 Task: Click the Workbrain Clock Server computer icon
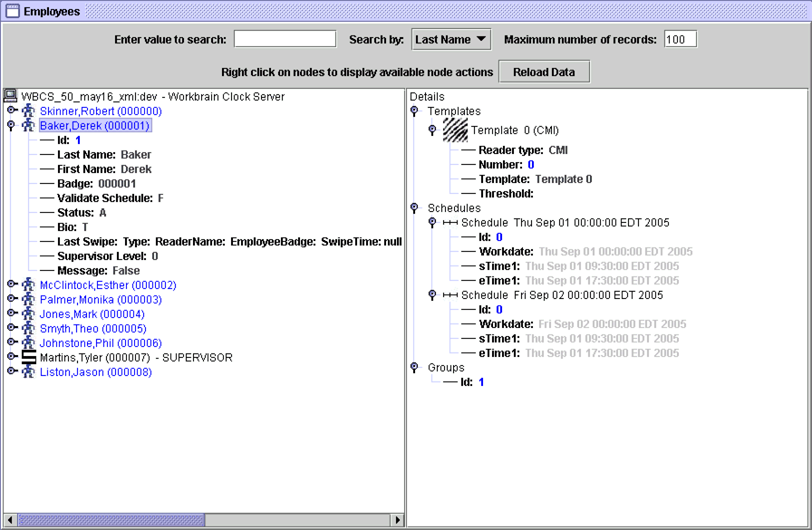[11, 96]
